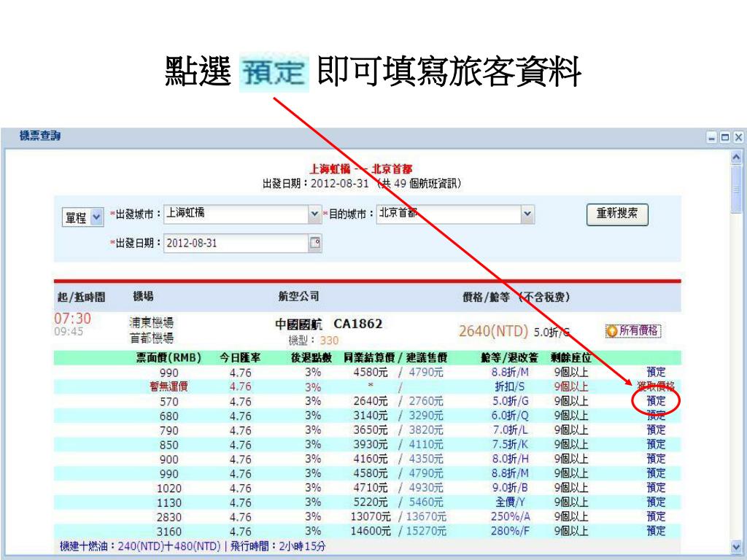Maximize the 機票查詢 window
747x560 pixels.
pyautogui.click(x=724, y=138)
